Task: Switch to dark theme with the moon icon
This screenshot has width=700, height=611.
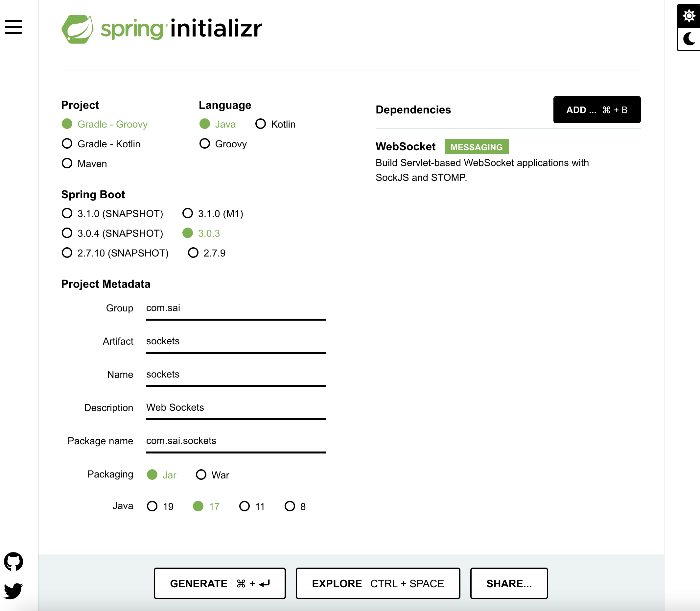Action: (x=689, y=39)
